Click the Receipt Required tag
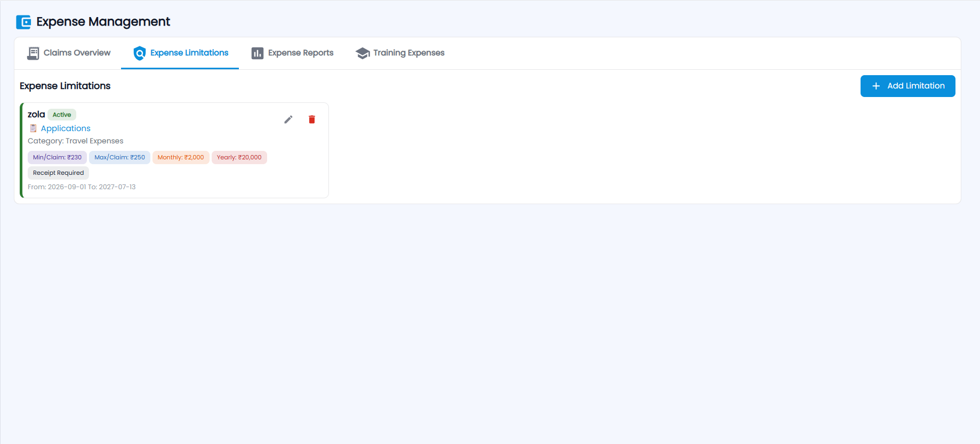The height and width of the screenshot is (444, 980). coord(59,173)
